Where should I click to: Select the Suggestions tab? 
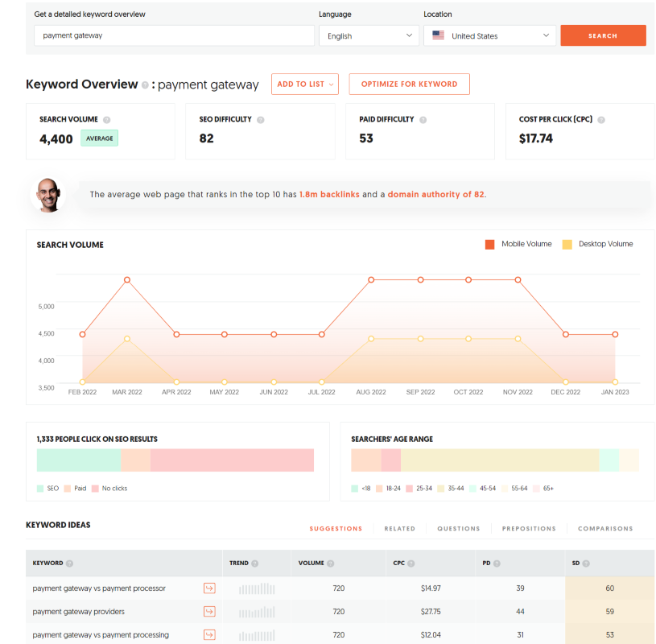click(336, 529)
